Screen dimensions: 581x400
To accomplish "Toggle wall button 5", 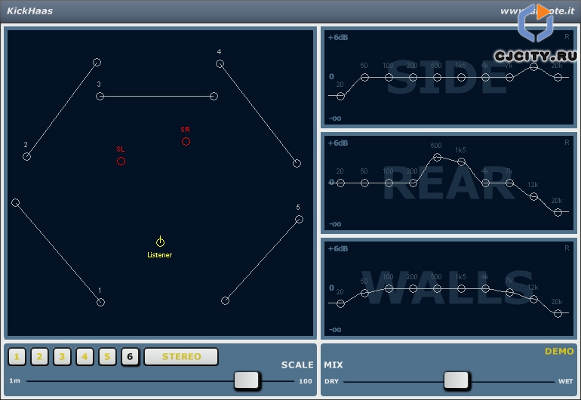I will click(x=107, y=357).
